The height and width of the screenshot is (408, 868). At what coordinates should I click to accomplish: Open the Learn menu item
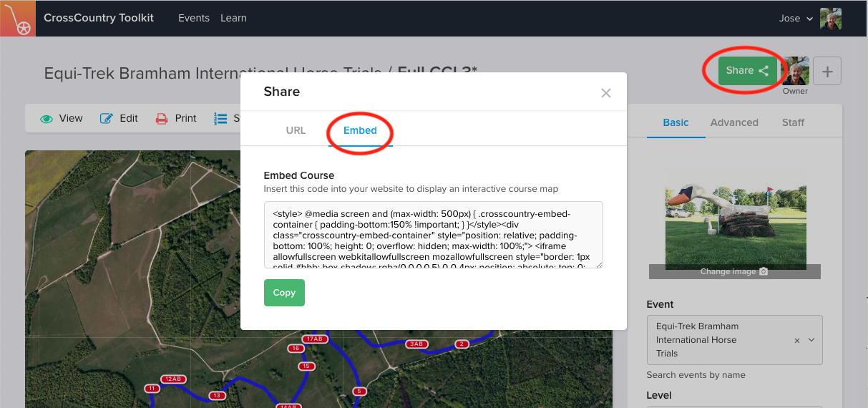[x=233, y=18]
